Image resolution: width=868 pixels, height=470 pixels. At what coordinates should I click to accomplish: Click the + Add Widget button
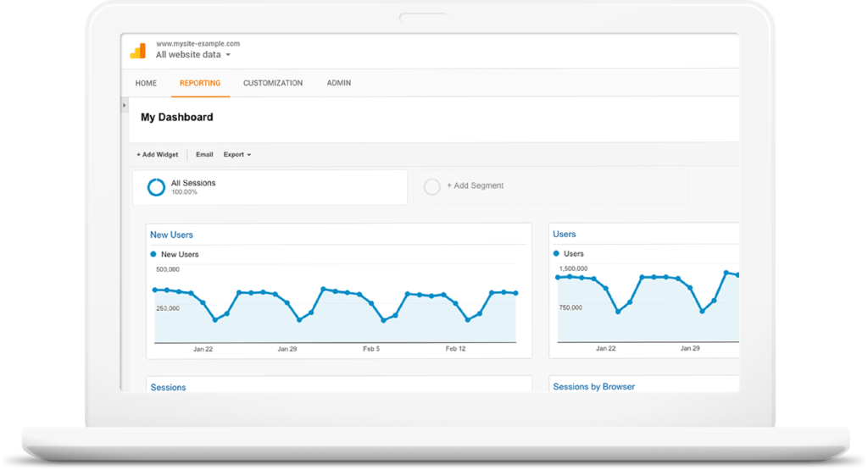[x=157, y=155]
